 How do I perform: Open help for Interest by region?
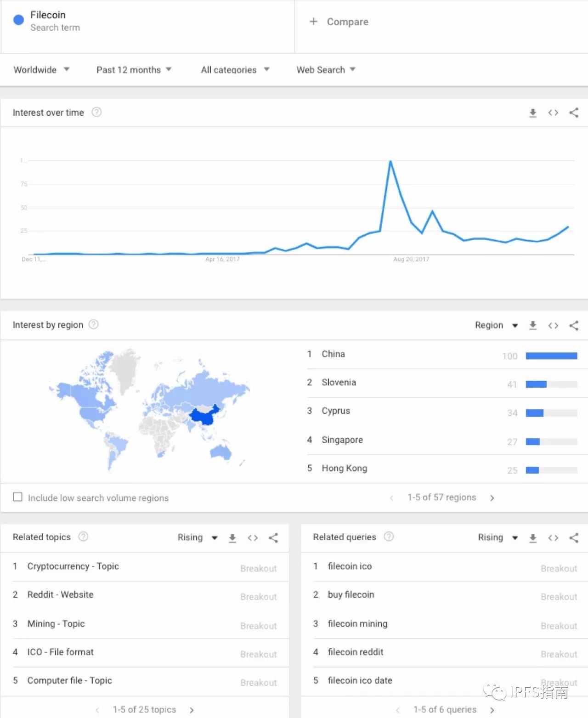tap(93, 324)
